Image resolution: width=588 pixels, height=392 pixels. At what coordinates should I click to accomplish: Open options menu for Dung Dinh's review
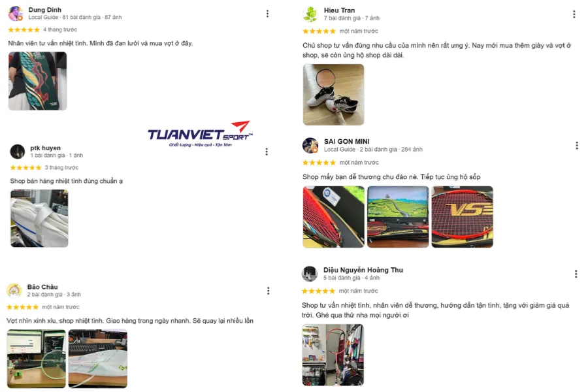[x=267, y=14]
